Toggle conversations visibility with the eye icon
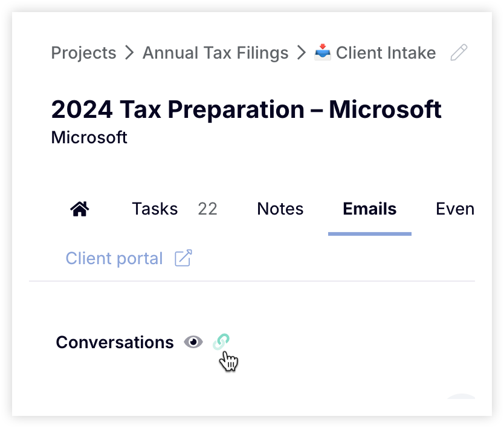Screen dimensions: 504x428 pyautogui.click(x=193, y=342)
